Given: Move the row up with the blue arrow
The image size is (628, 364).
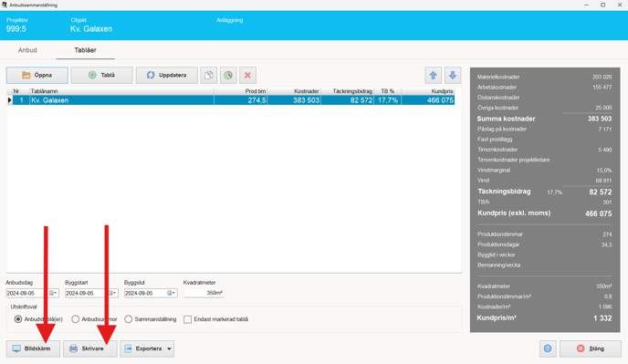Looking at the screenshot, I should tap(434, 76).
